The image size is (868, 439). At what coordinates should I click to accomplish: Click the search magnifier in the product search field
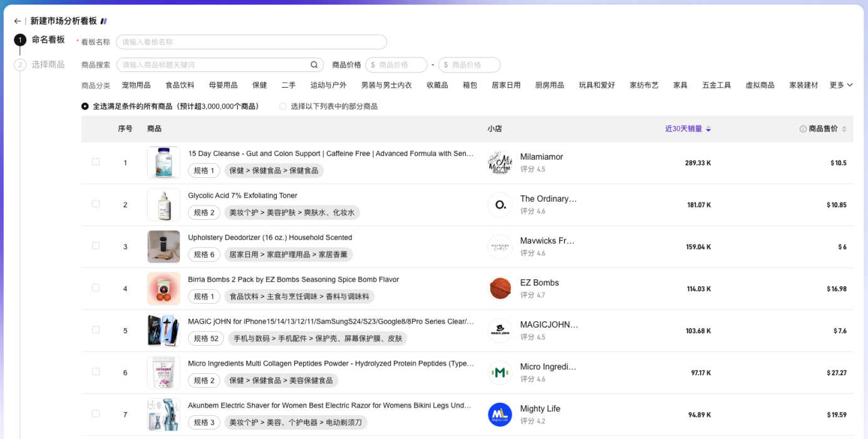click(313, 65)
